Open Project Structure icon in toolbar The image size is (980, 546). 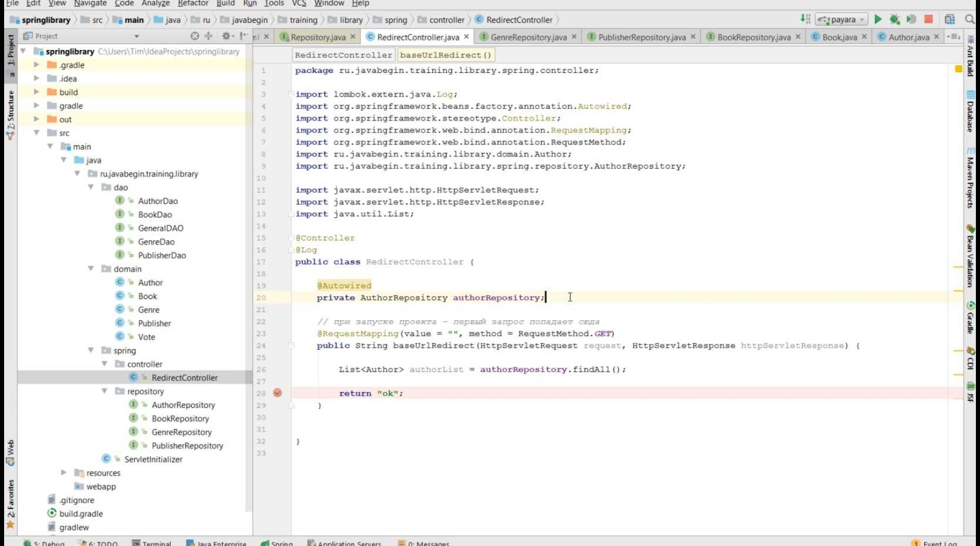949,19
